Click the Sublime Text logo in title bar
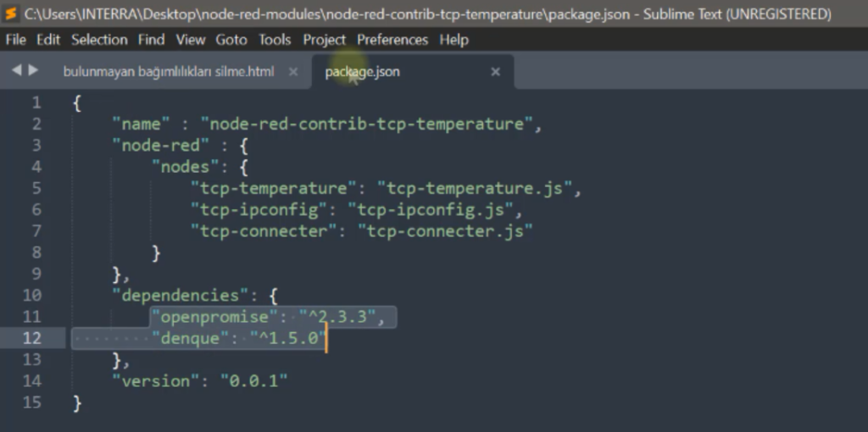This screenshot has height=432, width=868. [10, 14]
